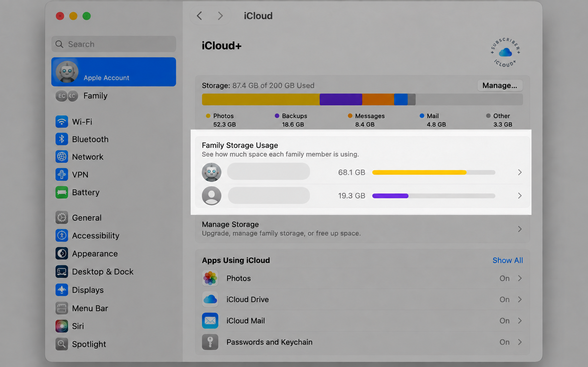Click the Passwords and Keychain key icon
The width and height of the screenshot is (588, 367).
pos(210,342)
